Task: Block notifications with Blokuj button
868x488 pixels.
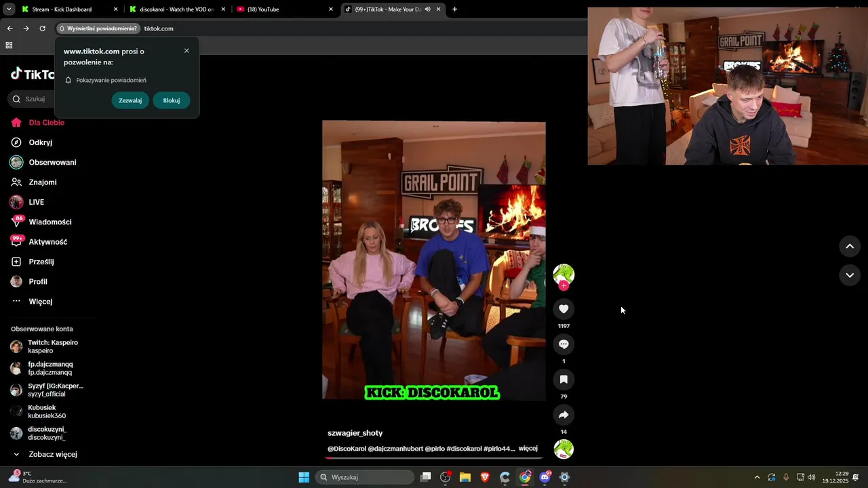Action: [x=172, y=100]
